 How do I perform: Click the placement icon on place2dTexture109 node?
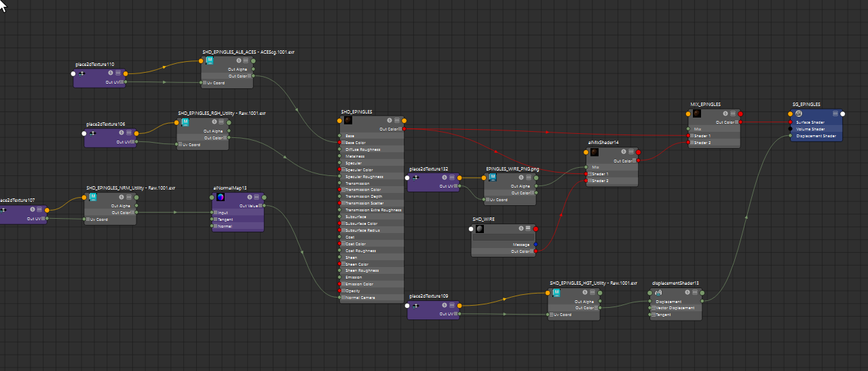click(417, 306)
